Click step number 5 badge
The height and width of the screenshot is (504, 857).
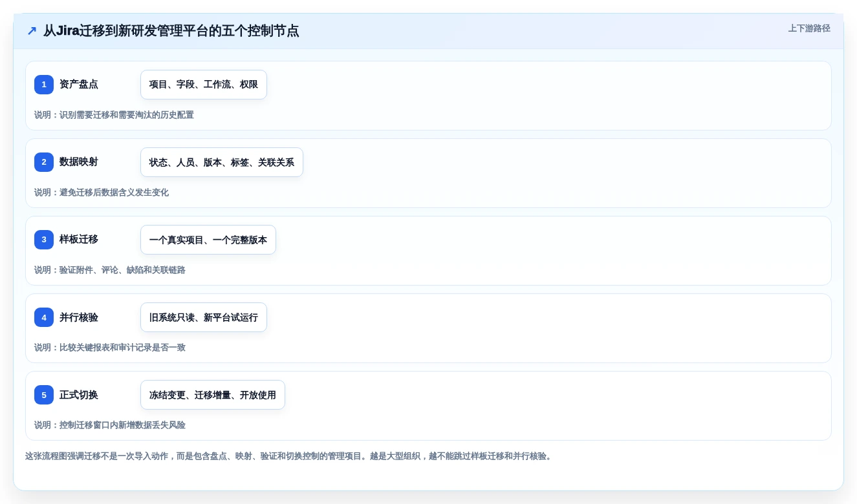click(44, 395)
